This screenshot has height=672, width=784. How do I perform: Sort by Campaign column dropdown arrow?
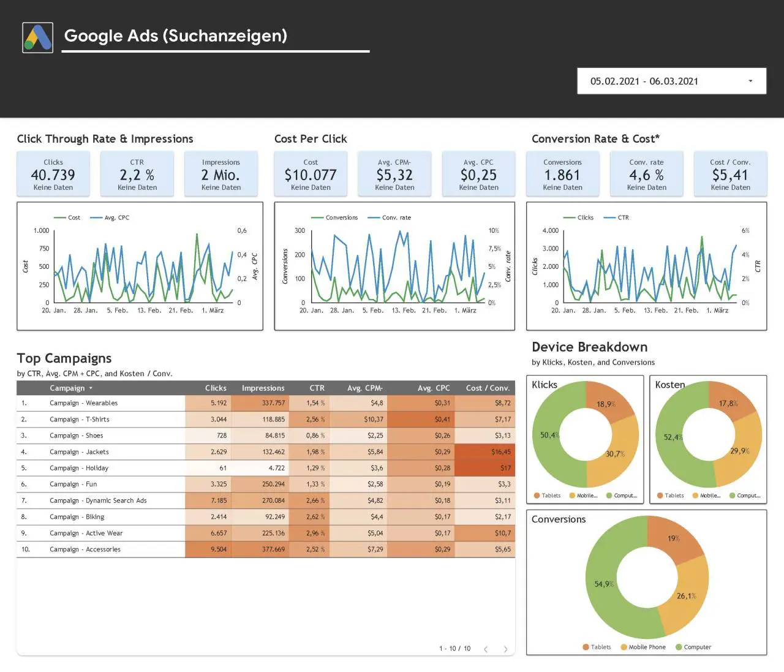(x=91, y=388)
